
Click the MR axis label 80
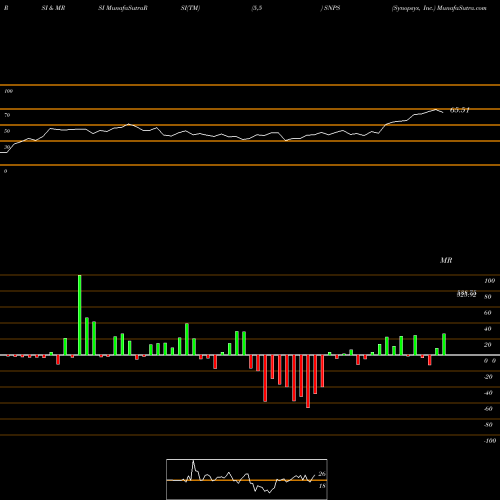(x=488, y=297)
